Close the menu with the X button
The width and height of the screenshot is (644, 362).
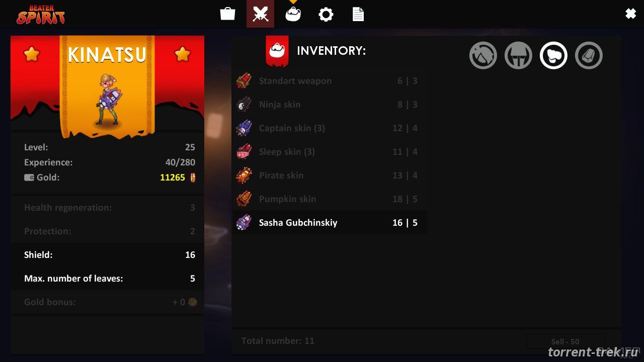pyautogui.click(x=630, y=14)
